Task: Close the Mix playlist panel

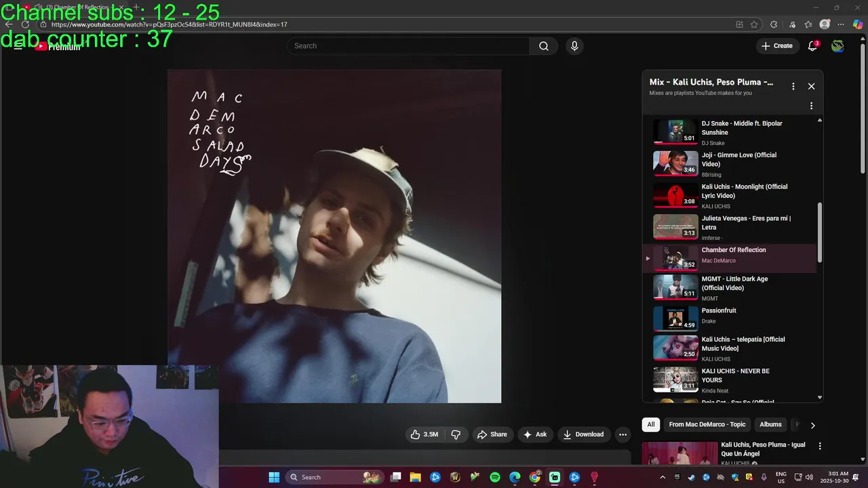Action: [x=811, y=86]
